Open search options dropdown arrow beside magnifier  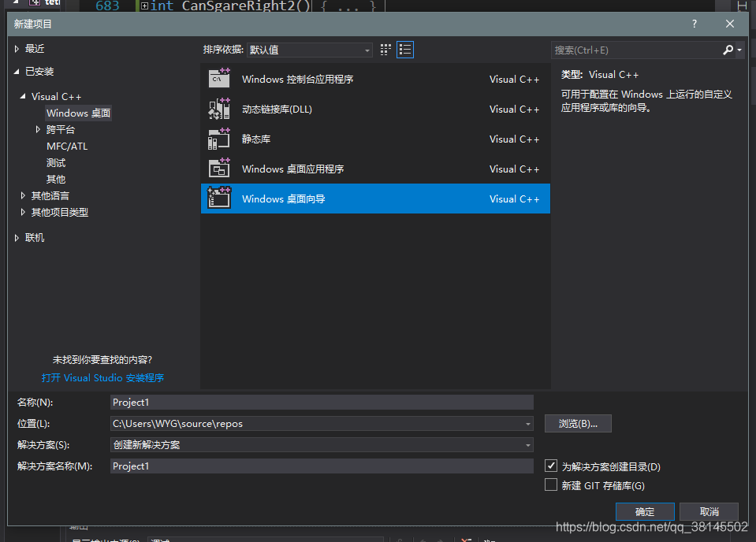click(x=739, y=50)
